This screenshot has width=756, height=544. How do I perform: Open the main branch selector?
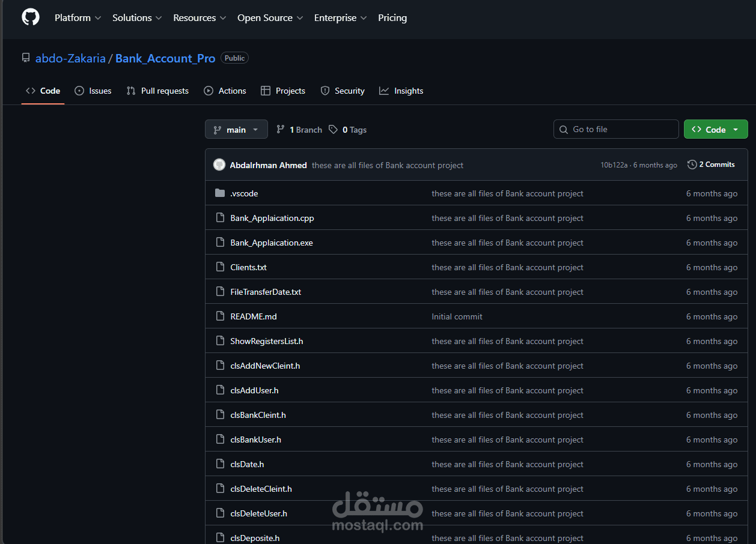tap(236, 129)
